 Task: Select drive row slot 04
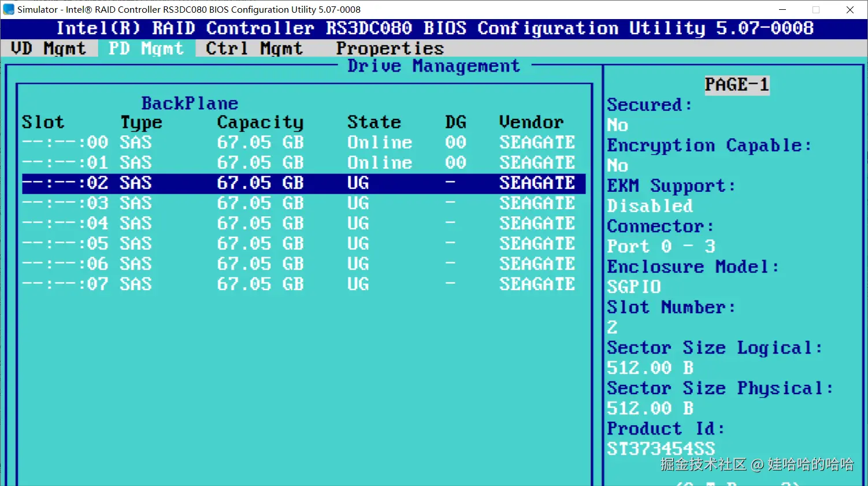(x=303, y=223)
